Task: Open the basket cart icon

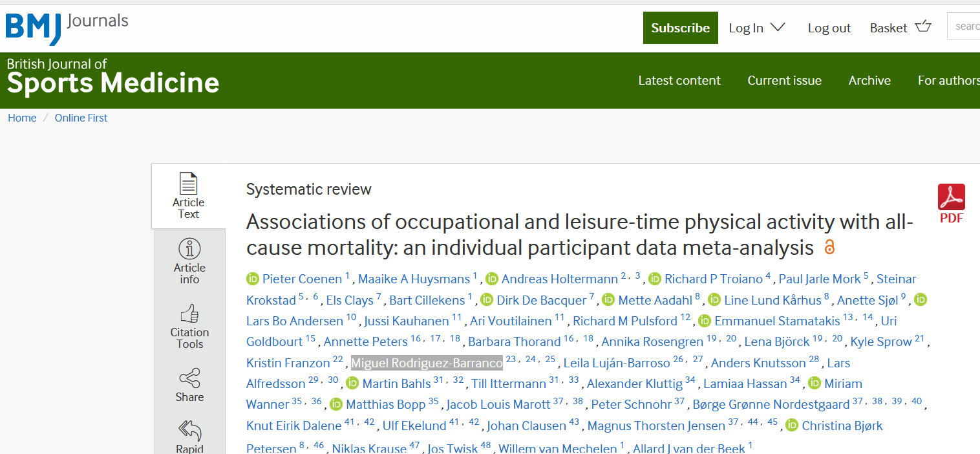Action: tap(923, 27)
